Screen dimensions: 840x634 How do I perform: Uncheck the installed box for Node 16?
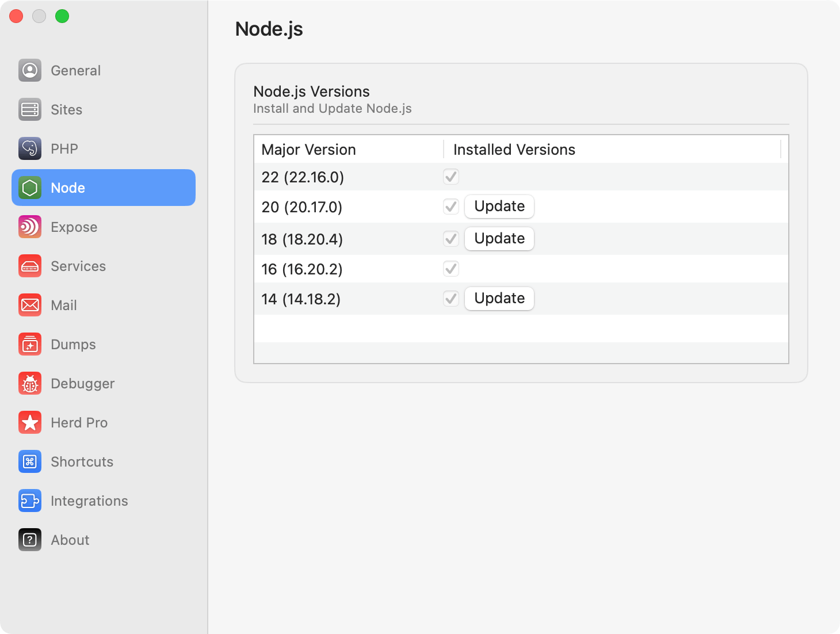[x=450, y=269]
